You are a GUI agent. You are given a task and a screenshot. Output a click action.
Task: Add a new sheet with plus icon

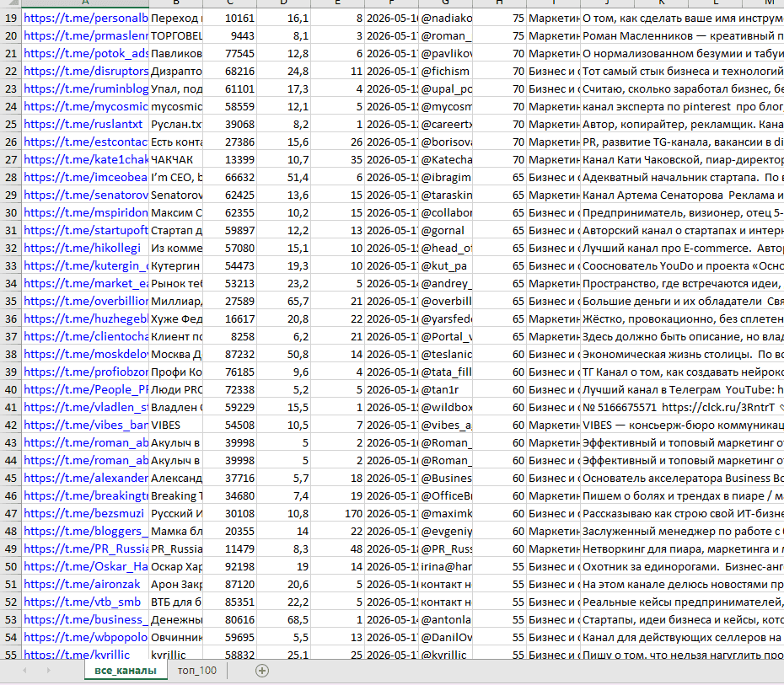click(x=262, y=671)
